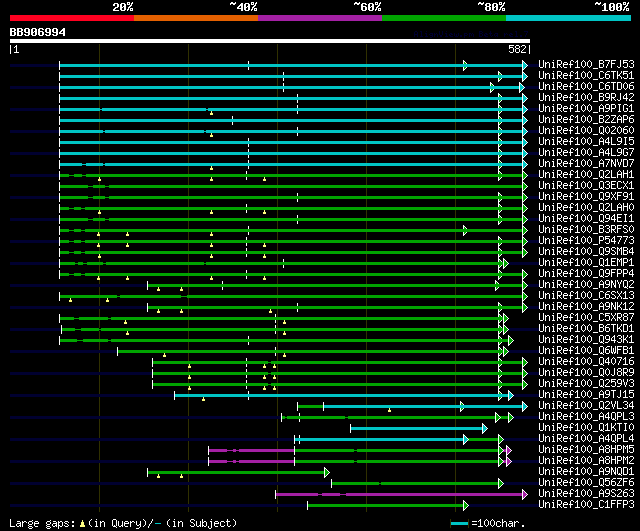Select the UniRef100_A4QPL3 label

[x=586, y=417]
